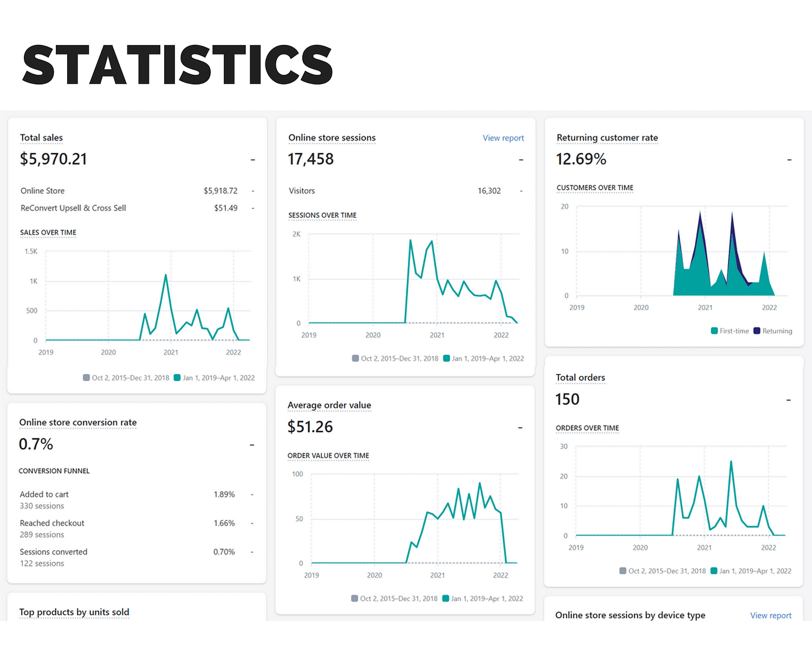812x649 pixels.
Task: Click gray swatch in Total orders legend
Action: click(623, 571)
